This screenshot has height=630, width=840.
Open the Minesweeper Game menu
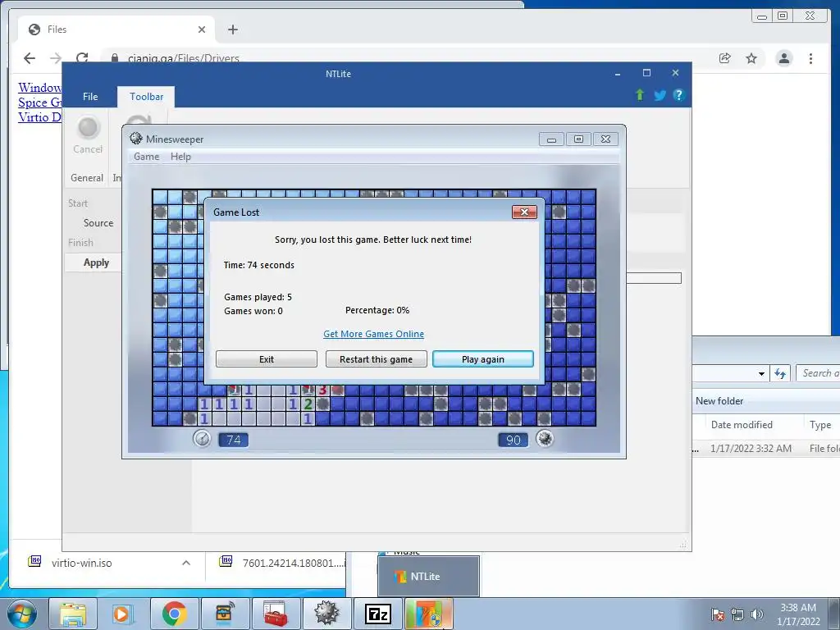(146, 157)
